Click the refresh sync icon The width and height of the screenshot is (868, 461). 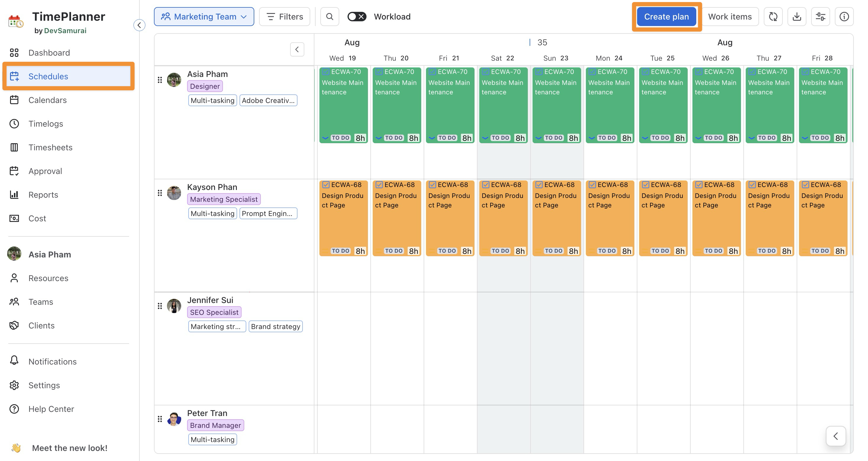[773, 17]
